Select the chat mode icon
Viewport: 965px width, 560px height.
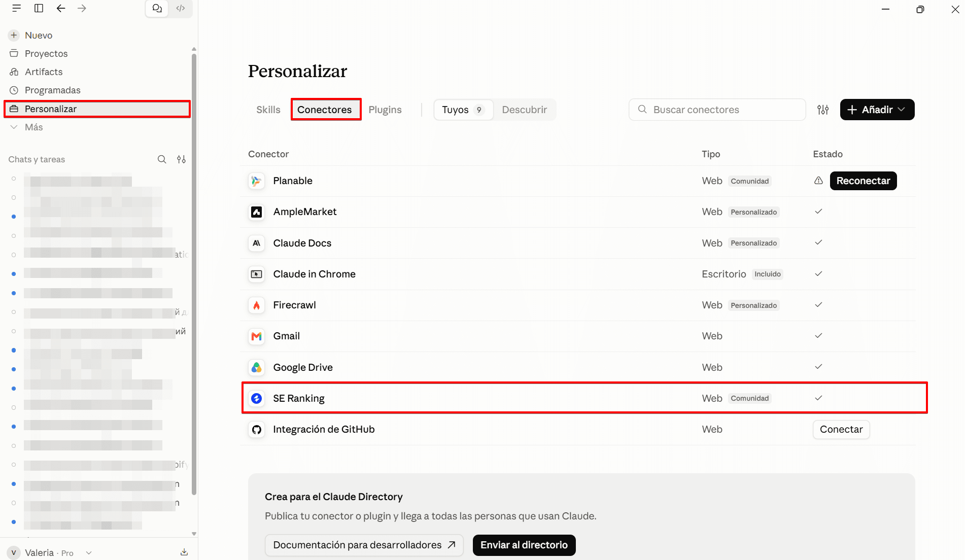[157, 8]
